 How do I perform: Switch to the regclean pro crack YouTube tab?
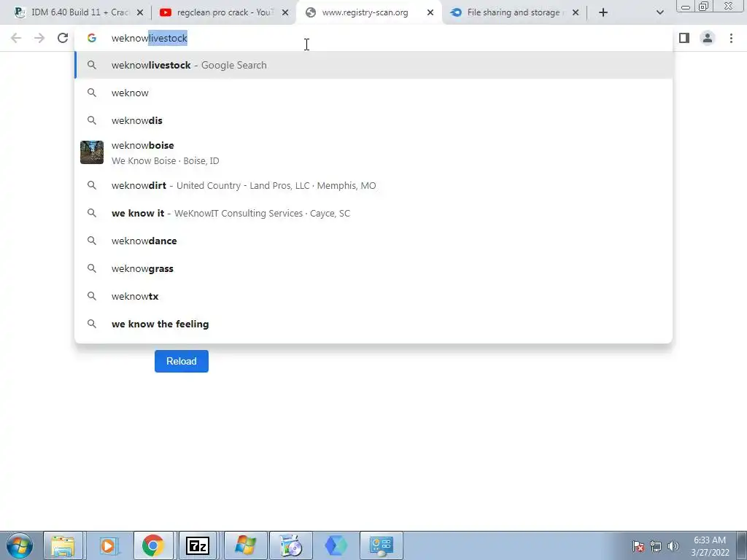point(224,12)
